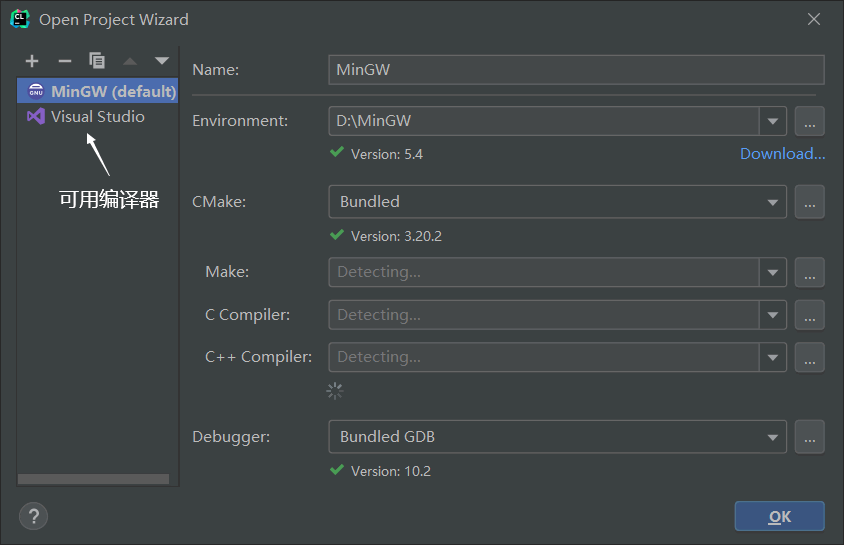This screenshot has width=844, height=545.
Task: Browse for Debugger via ellipsis button
Action: 810,437
